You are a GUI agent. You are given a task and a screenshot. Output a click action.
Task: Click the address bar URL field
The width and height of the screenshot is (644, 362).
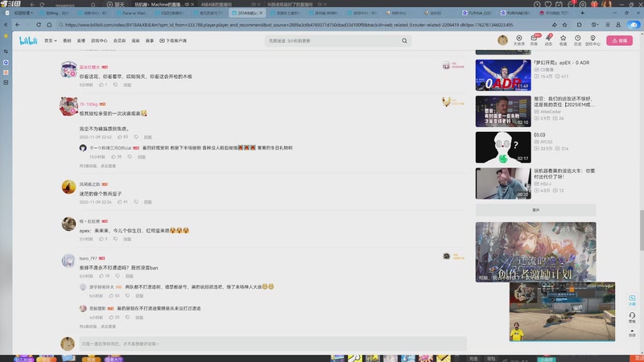click(x=289, y=25)
